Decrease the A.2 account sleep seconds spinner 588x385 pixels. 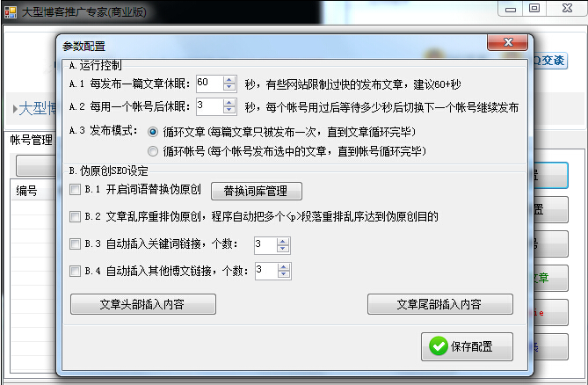coord(229,110)
